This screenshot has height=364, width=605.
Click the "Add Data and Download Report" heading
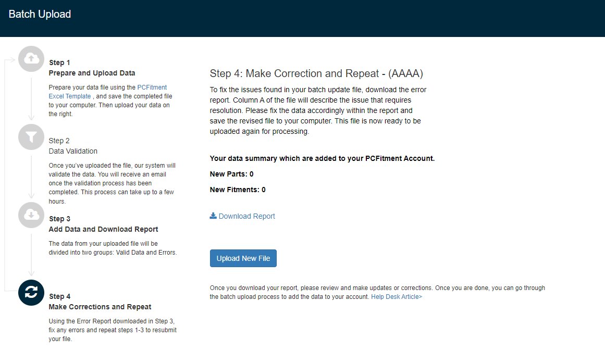[x=103, y=229]
